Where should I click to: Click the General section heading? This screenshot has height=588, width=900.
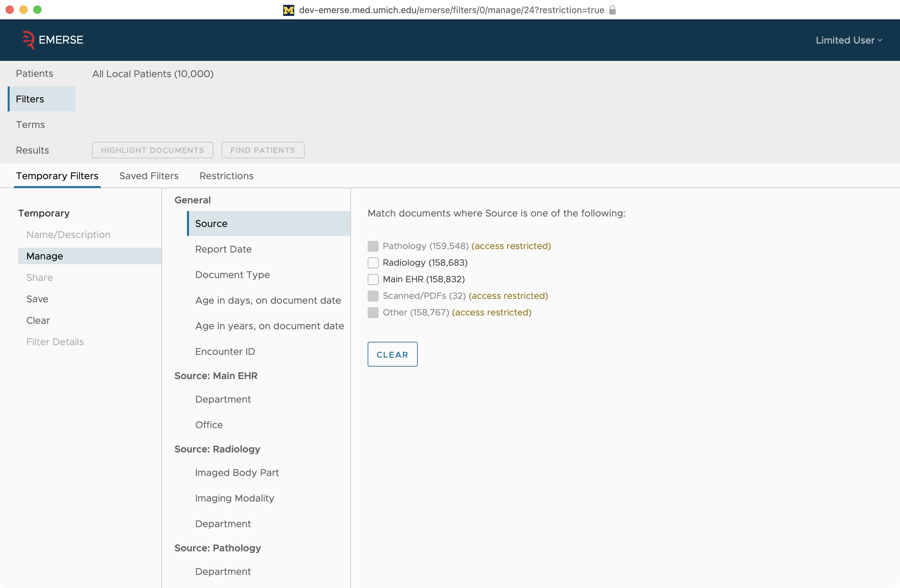click(x=192, y=200)
